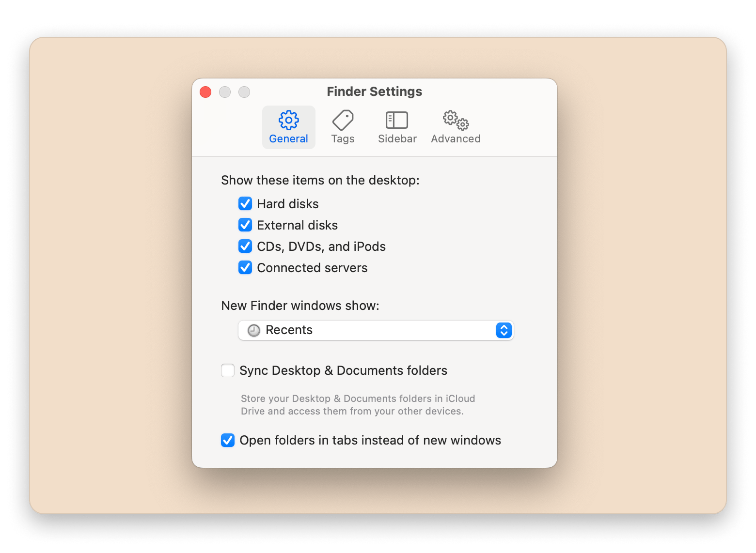Click the clock icon beside Recents
Screen dimensions: 756x553
254,330
